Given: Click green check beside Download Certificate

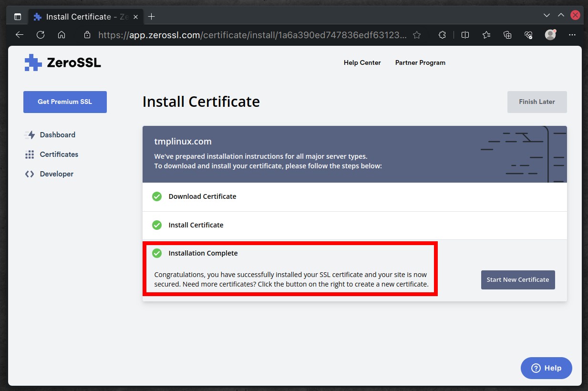Looking at the screenshot, I should pyautogui.click(x=157, y=196).
